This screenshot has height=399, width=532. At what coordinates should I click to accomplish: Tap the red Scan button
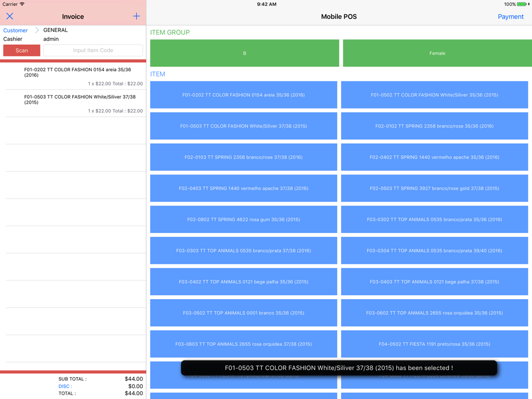(22, 50)
